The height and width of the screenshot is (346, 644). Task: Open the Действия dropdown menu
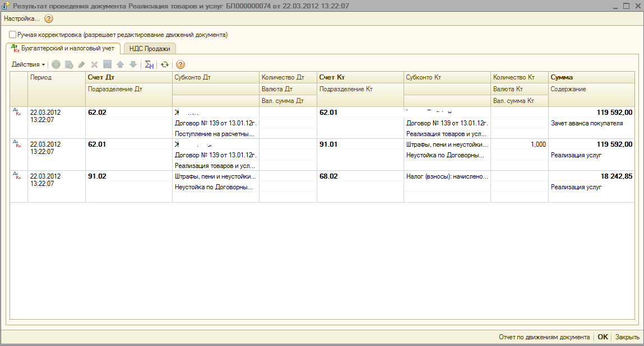(x=28, y=64)
